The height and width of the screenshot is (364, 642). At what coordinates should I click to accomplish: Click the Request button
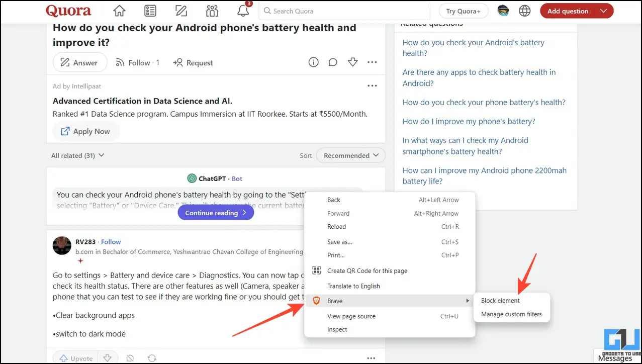click(x=193, y=62)
